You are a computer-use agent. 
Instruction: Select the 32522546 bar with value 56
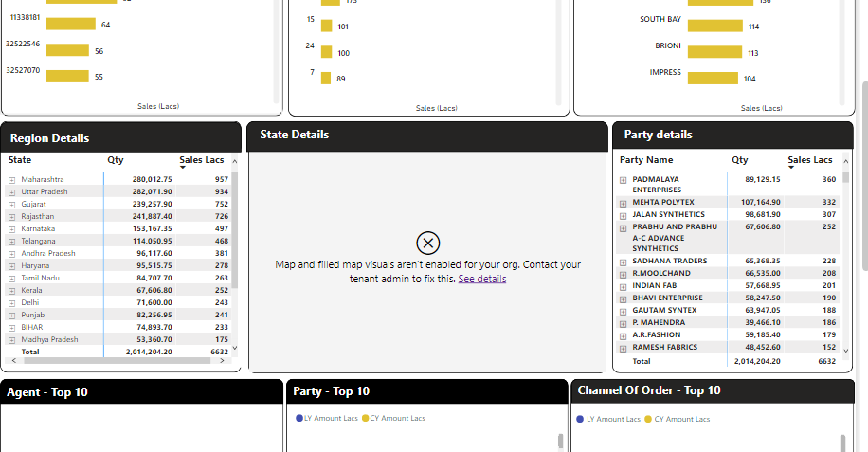coord(67,50)
